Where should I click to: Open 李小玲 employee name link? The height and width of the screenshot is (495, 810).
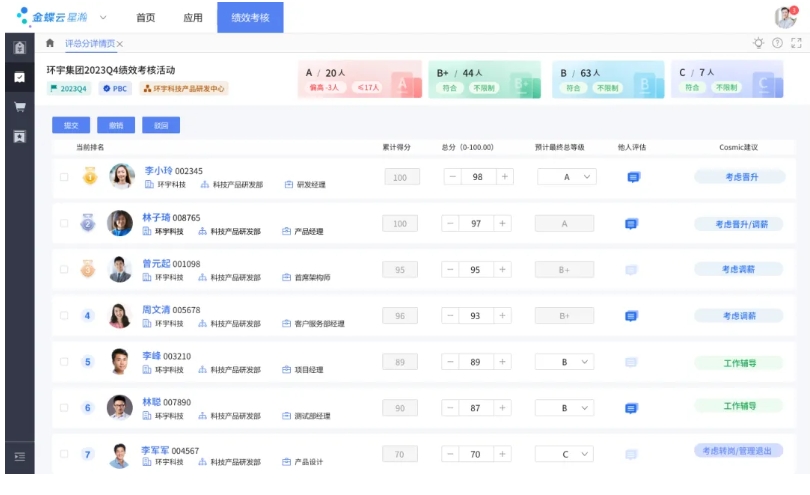pos(159,171)
